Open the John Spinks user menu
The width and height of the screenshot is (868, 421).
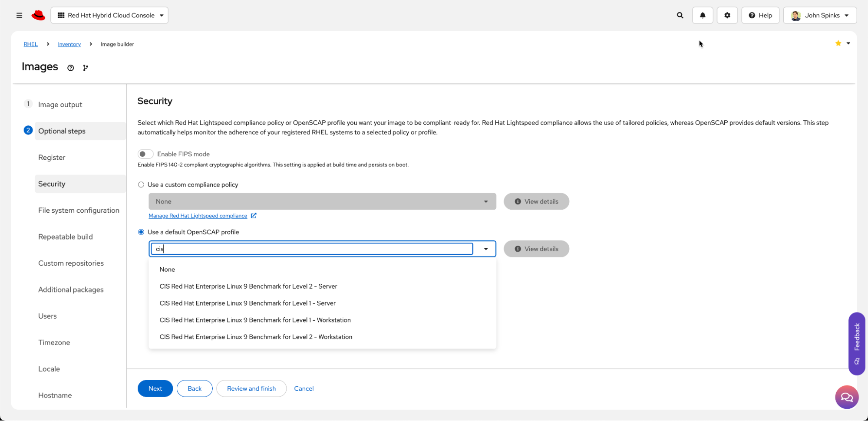tap(820, 15)
